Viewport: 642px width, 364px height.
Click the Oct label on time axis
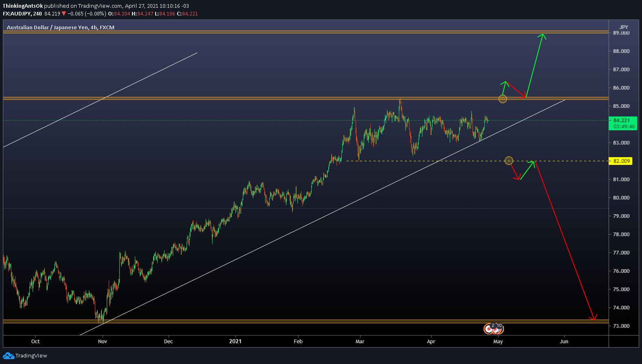tap(35, 342)
